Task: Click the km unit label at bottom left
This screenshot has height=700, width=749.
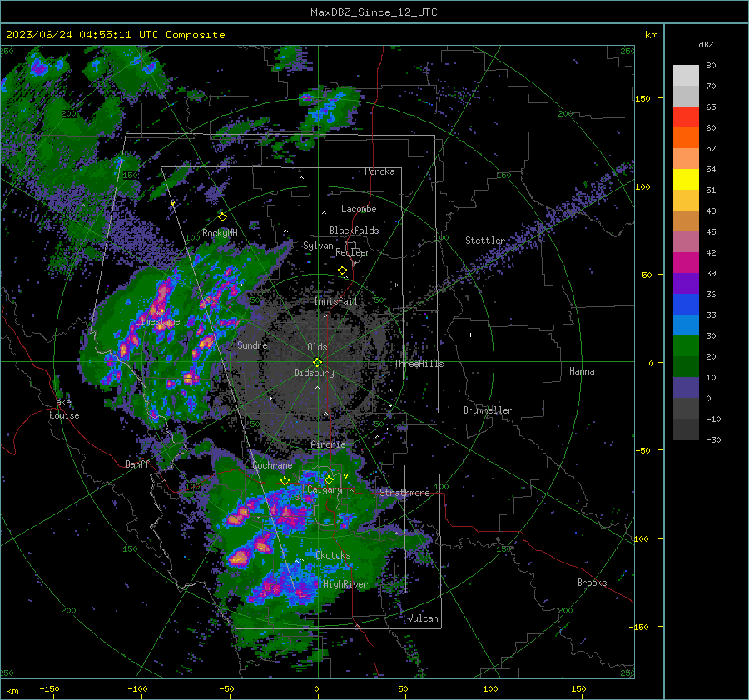Action: pos(12,691)
